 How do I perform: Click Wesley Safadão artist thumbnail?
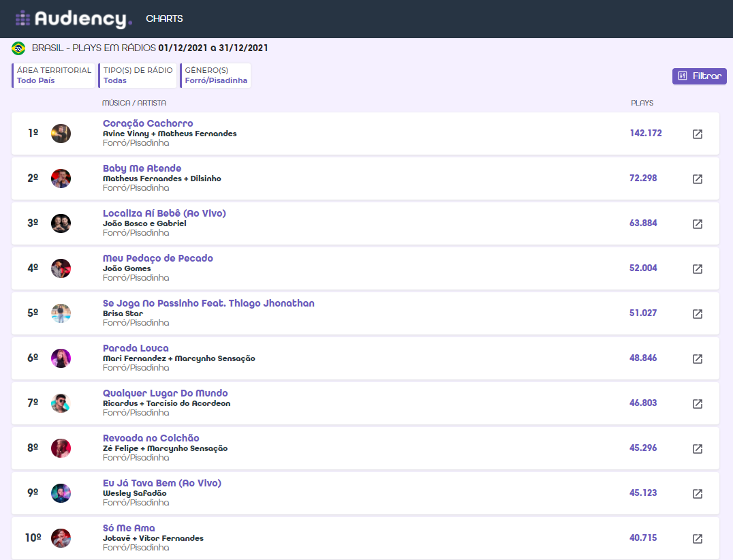tap(61, 493)
